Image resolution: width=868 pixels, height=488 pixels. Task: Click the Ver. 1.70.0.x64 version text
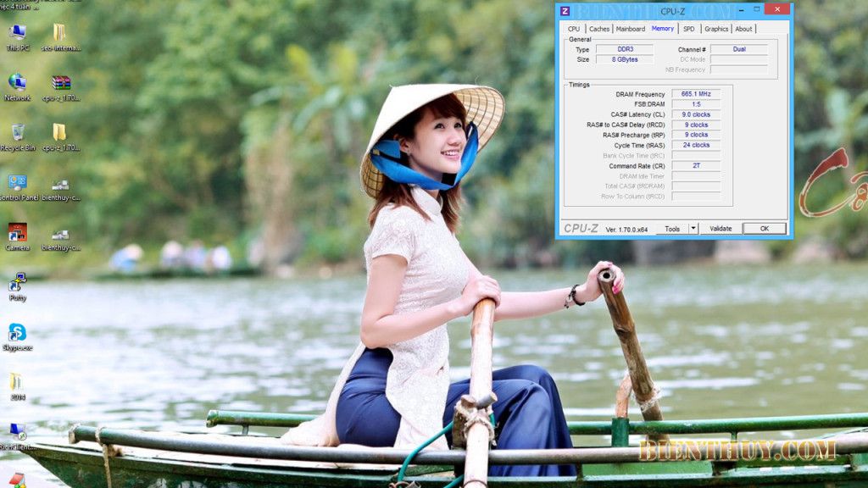click(x=626, y=229)
